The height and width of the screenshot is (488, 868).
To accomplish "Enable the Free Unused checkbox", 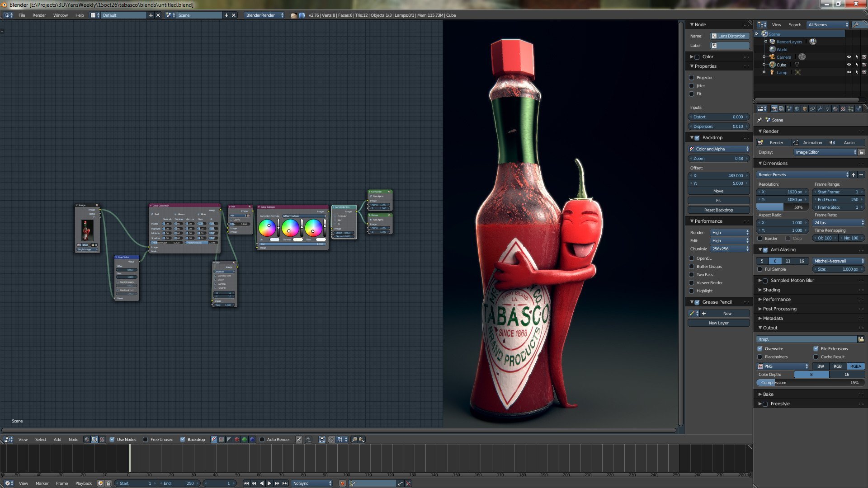I will [146, 440].
